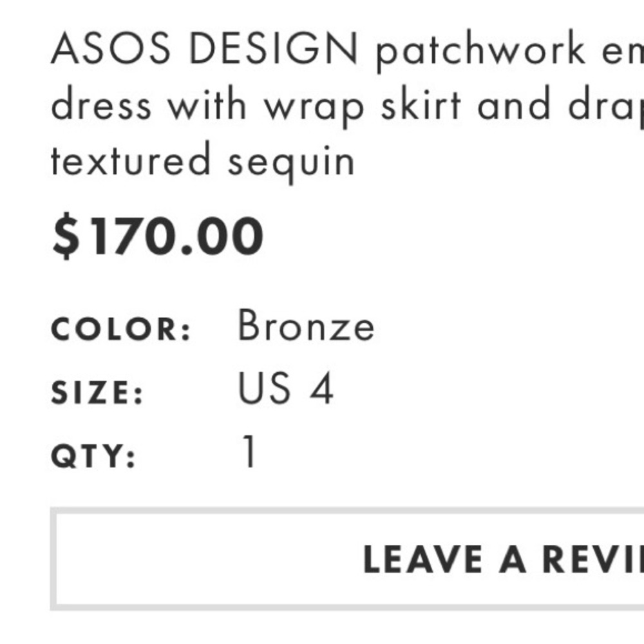The height and width of the screenshot is (644, 644).
Task: Click the whitespace left of LEAVE A REVIEW
Action: click(193, 559)
